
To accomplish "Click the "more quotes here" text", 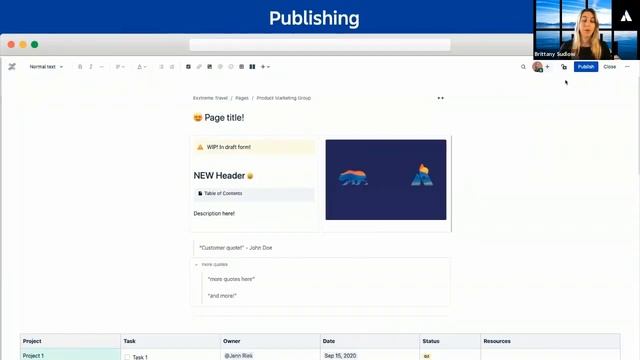I will (231, 279).
